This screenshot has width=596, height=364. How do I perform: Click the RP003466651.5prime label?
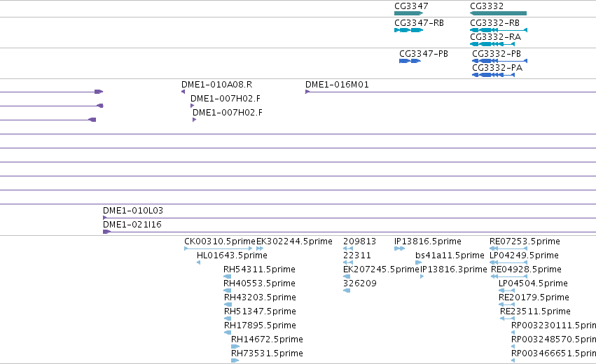[x=553, y=353]
